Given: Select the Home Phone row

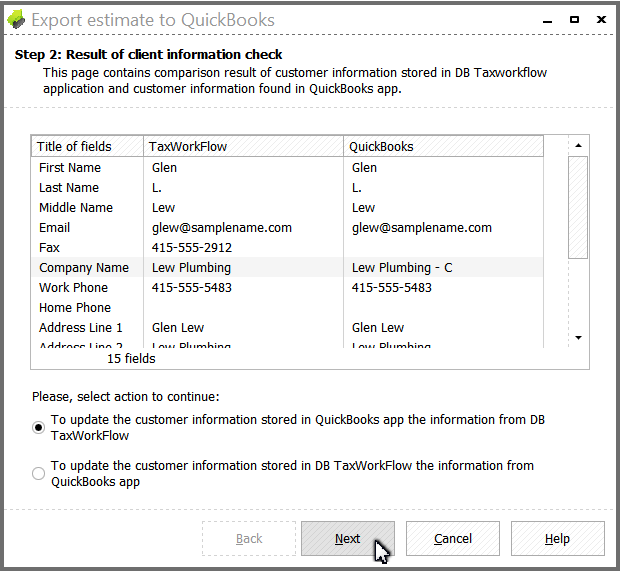Looking at the screenshot, I should 287,307.
